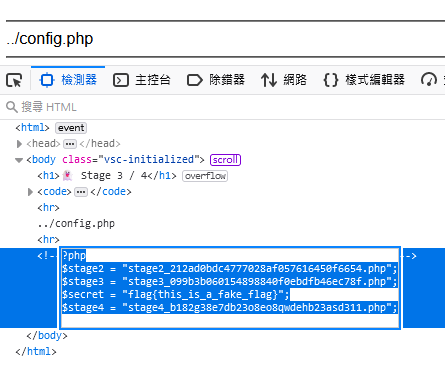This screenshot has width=445, height=369.
Task: Focus the 搜尋 HTML search field
Action: coord(222,107)
